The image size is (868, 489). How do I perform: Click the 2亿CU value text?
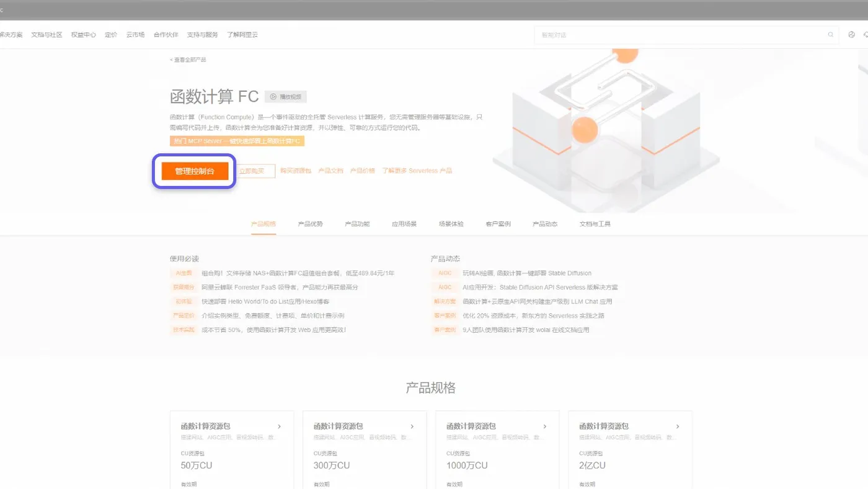pos(592,465)
